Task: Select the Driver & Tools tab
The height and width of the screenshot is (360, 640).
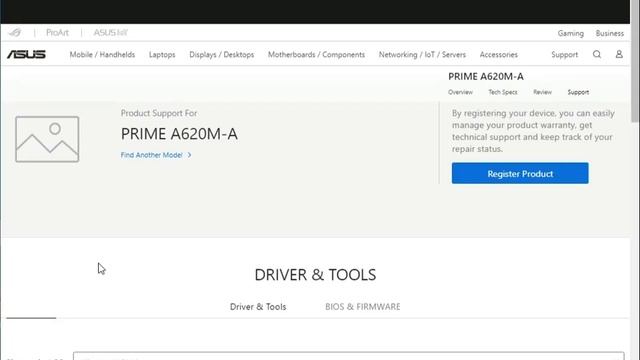Action: 258,307
